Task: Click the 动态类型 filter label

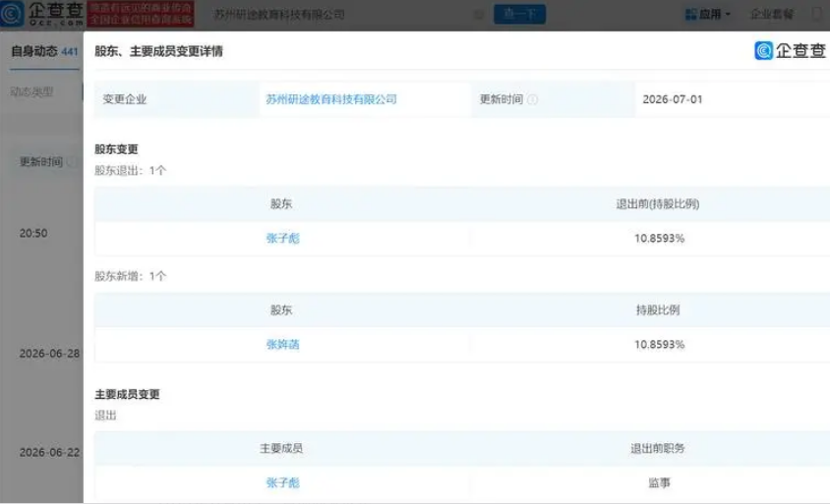Action: [x=31, y=92]
